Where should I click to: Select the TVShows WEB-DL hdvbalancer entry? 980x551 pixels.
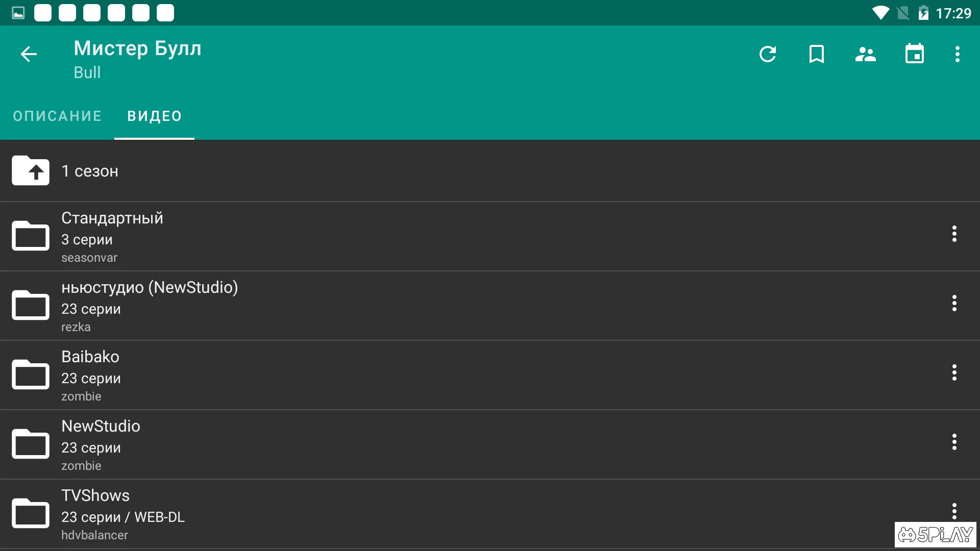tap(122, 514)
